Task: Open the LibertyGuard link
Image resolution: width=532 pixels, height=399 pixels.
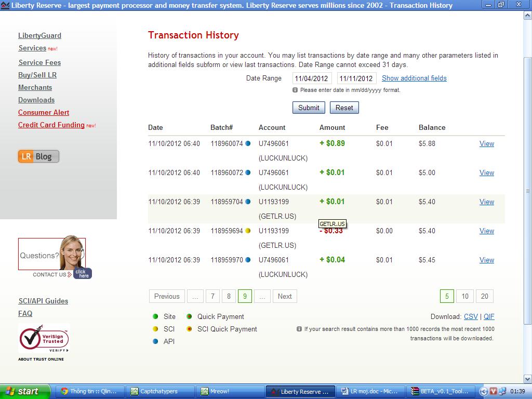Action: coord(39,36)
